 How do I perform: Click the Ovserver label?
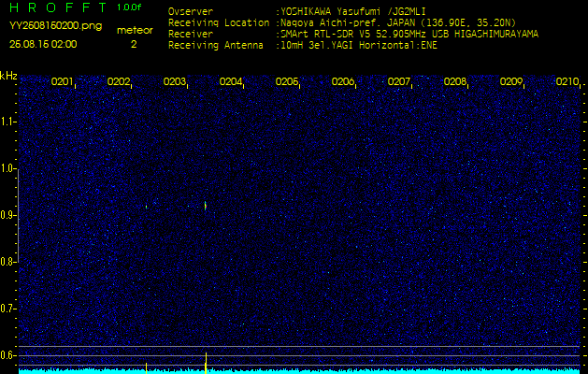tap(191, 11)
